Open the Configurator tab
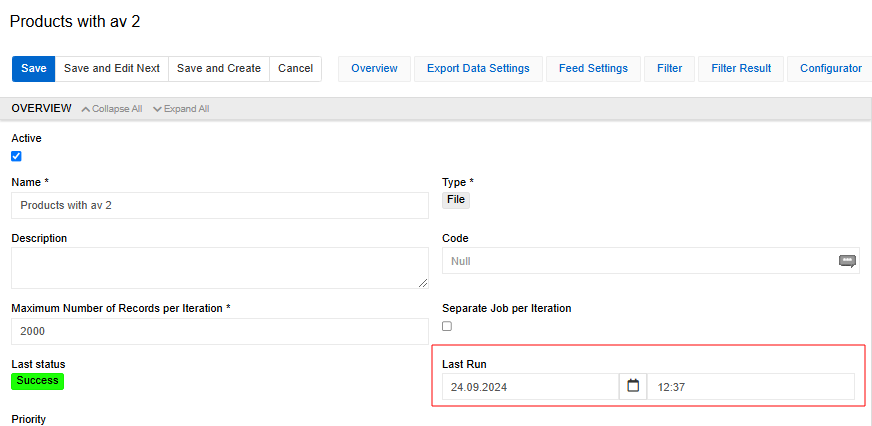Image resolution: width=872 pixels, height=426 pixels. 830,69
